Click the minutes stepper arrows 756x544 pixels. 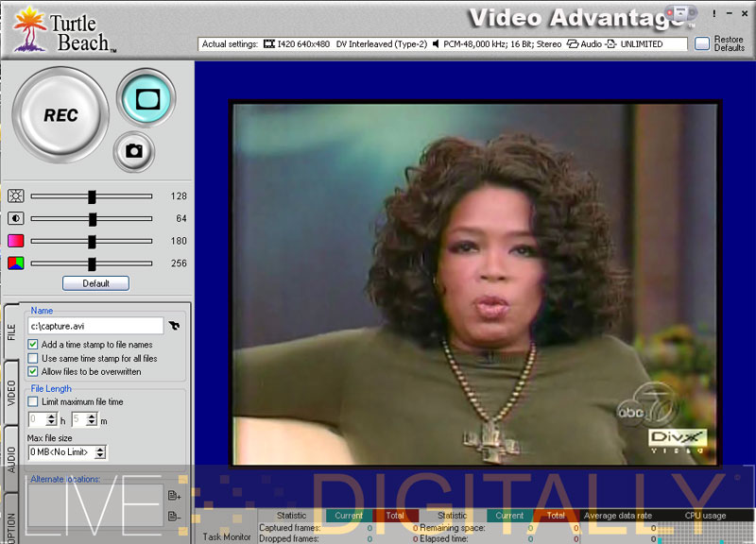(x=92, y=419)
